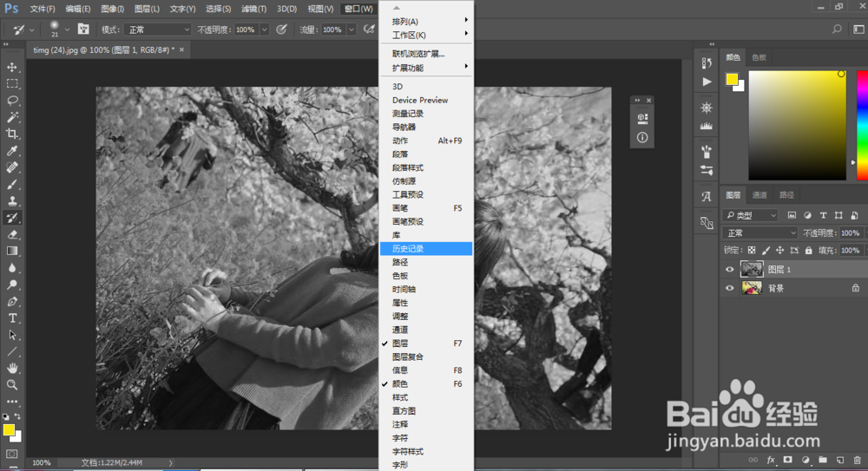This screenshot has height=471, width=868.
Task: Open the 滤镜(T) menu
Action: 253,9
